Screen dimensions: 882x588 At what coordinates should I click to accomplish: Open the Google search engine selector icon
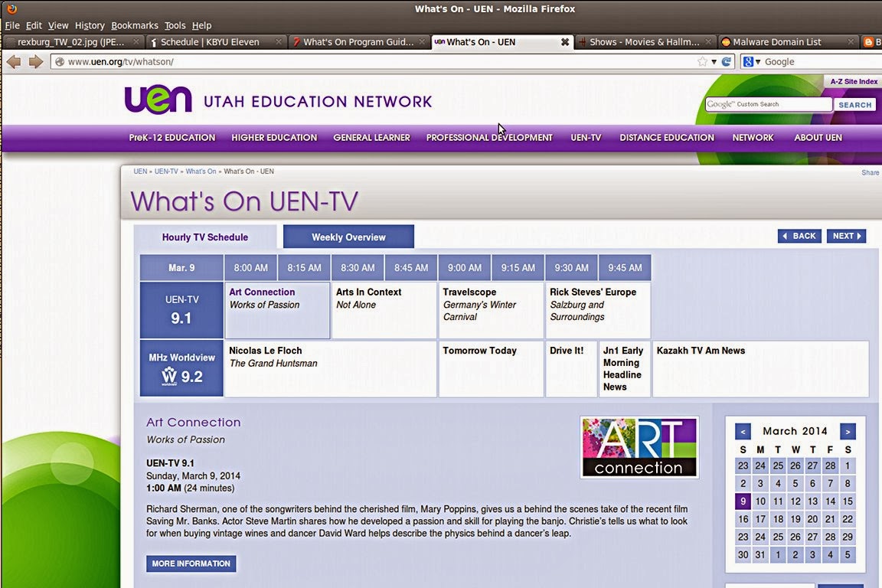(x=748, y=62)
